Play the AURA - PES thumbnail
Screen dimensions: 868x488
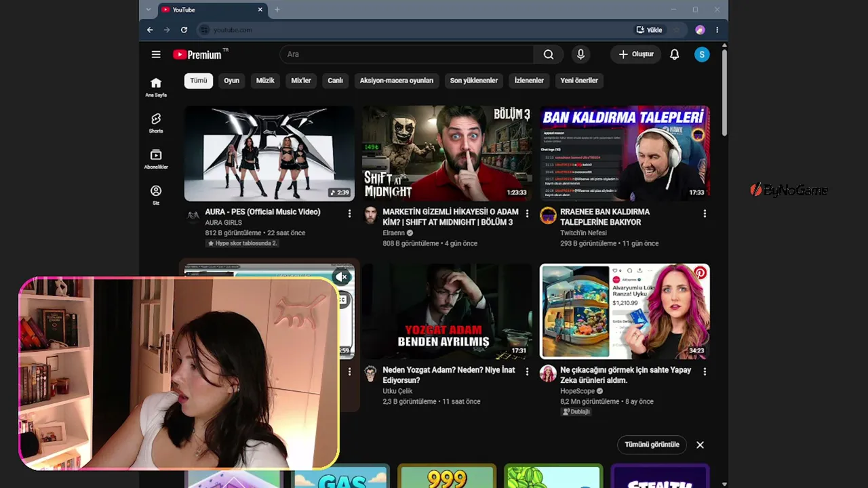[269, 153]
